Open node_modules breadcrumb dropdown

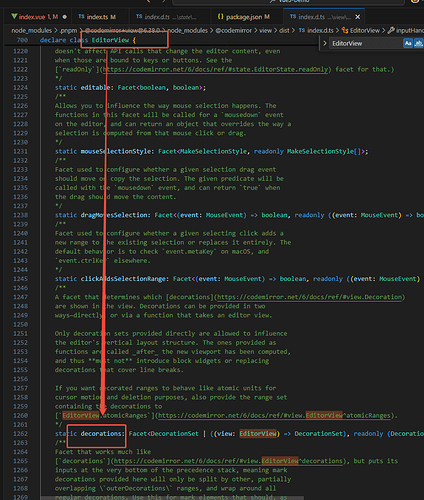coord(32,30)
